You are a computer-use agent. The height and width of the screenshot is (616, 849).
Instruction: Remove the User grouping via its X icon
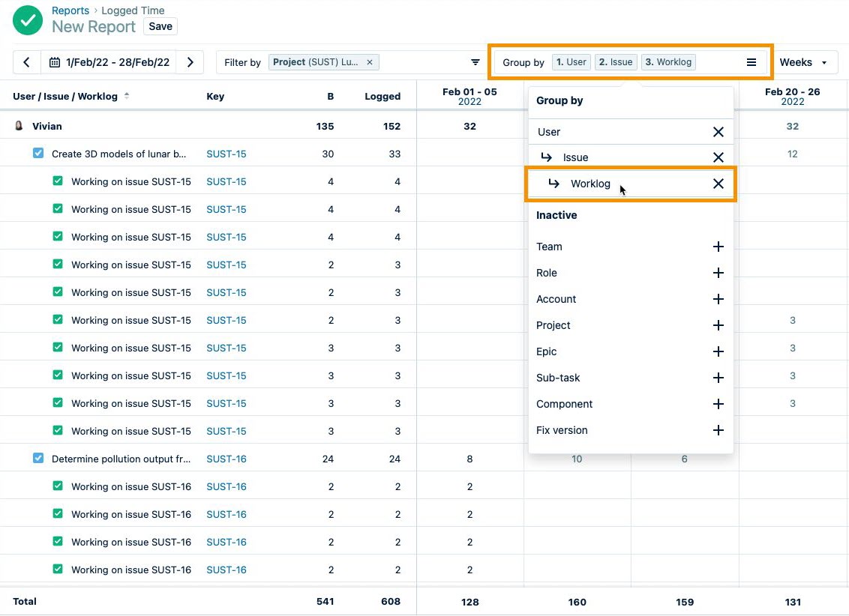click(x=718, y=131)
